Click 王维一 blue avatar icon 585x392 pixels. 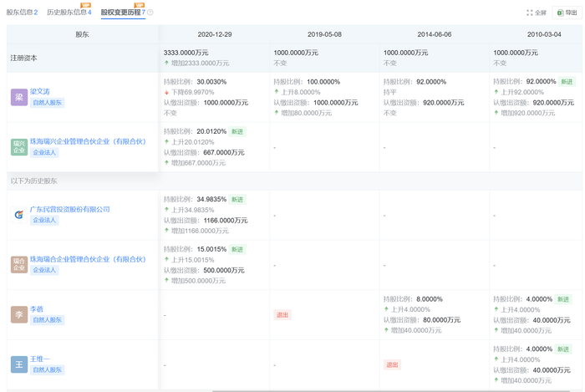(19, 364)
